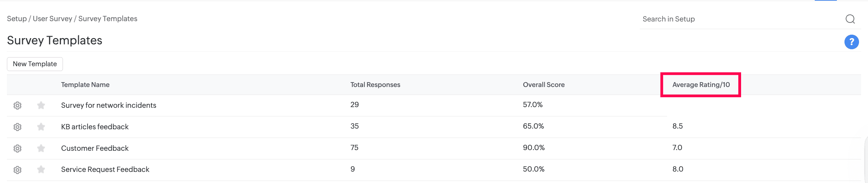This screenshot has width=868, height=183.
Task: Go to Setup in breadcrumb
Action: point(17,19)
